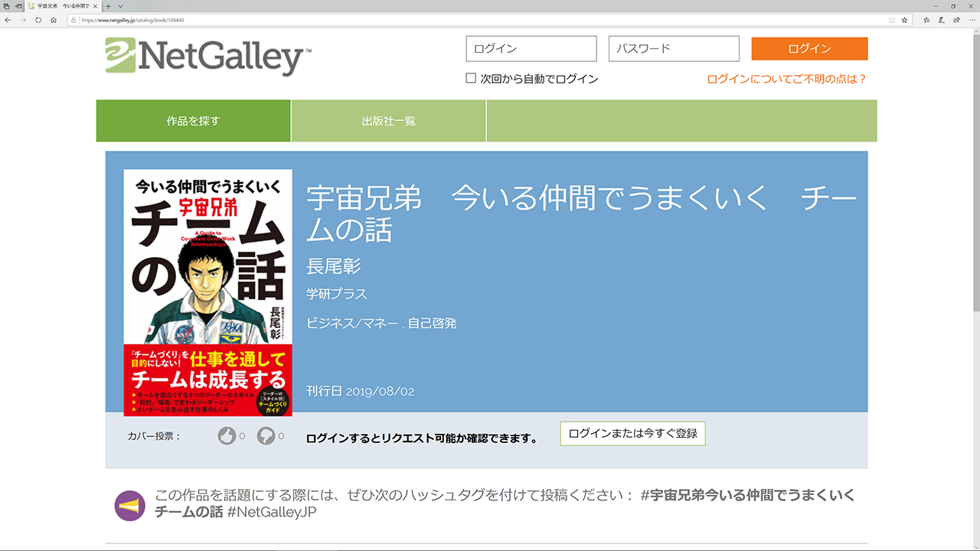Vote thumbs up for the cover

227,435
